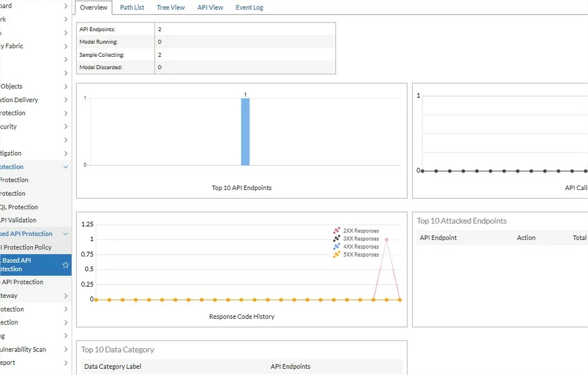The height and width of the screenshot is (375, 588).
Task: Expand the Report menu chevron
Action: click(x=65, y=363)
